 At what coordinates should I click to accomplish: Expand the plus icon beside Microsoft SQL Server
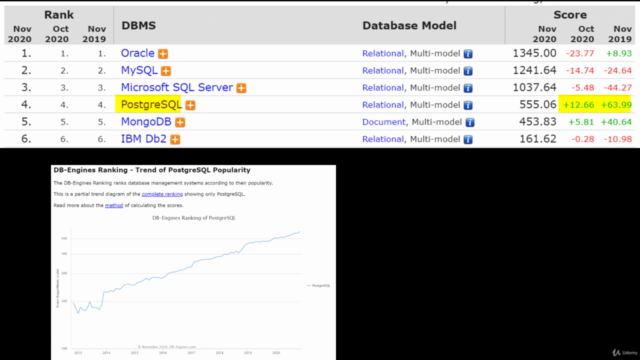click(x=241, y=88)
